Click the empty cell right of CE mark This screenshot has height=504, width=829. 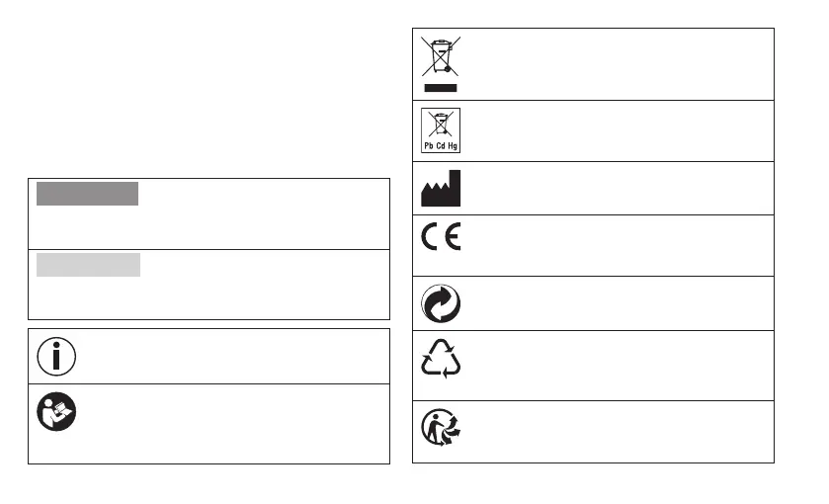click(x=618, y=245)
